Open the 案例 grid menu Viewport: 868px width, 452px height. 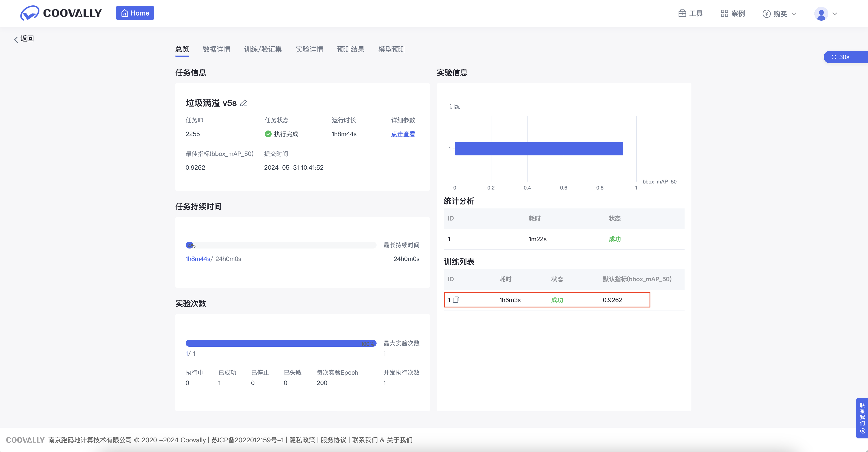[733, 14]
